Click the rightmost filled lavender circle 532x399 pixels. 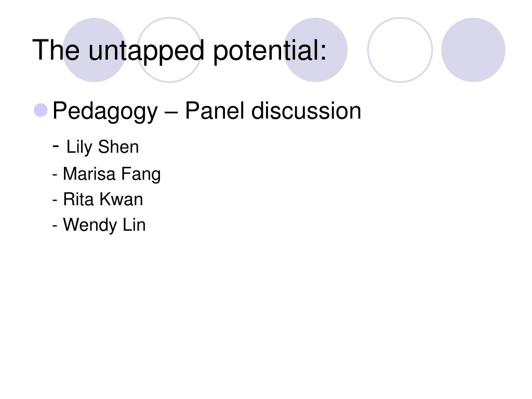click(x=473, y=50)
